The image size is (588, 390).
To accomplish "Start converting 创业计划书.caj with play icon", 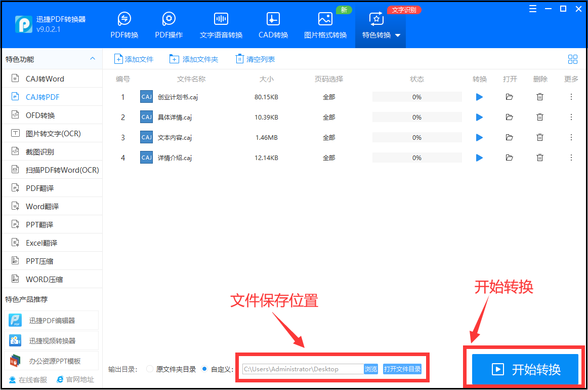I will (479, 97).
